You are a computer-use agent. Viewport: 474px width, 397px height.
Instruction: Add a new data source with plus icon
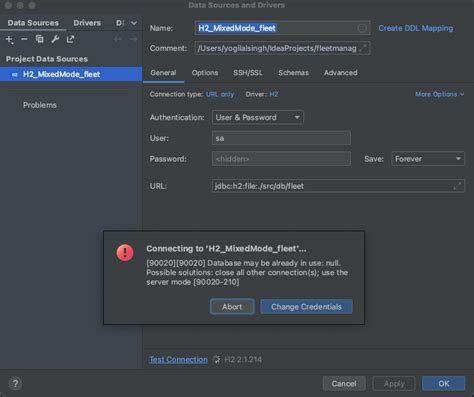coord(10,40)
